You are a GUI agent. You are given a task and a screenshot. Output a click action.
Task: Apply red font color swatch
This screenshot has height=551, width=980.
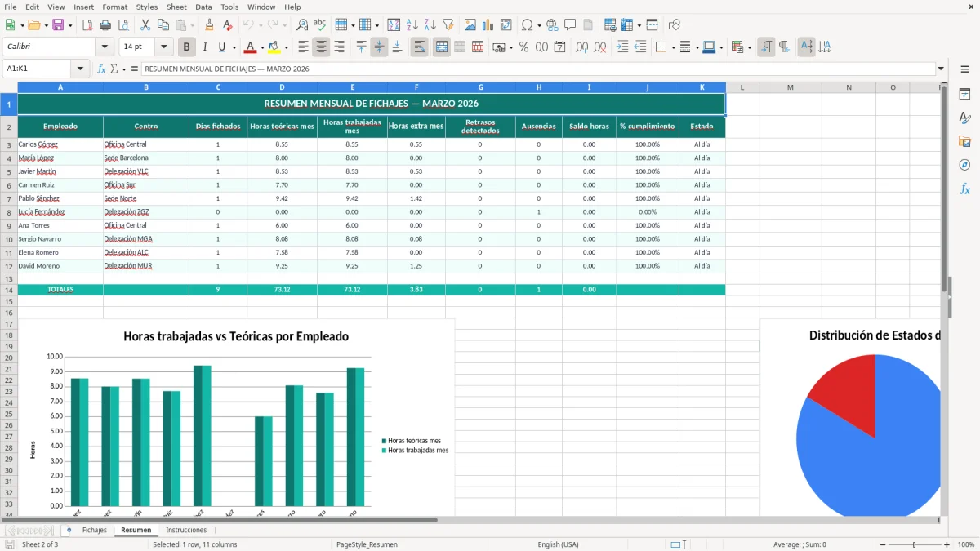pyautogui.click(x=251, y=47)
